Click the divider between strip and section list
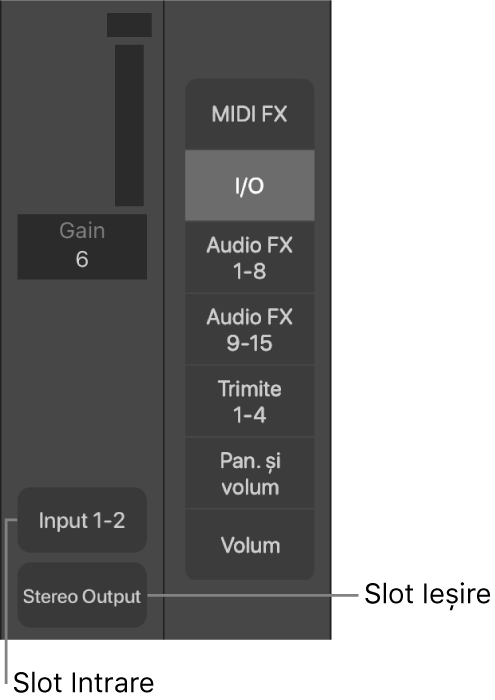 click(164, 320)
